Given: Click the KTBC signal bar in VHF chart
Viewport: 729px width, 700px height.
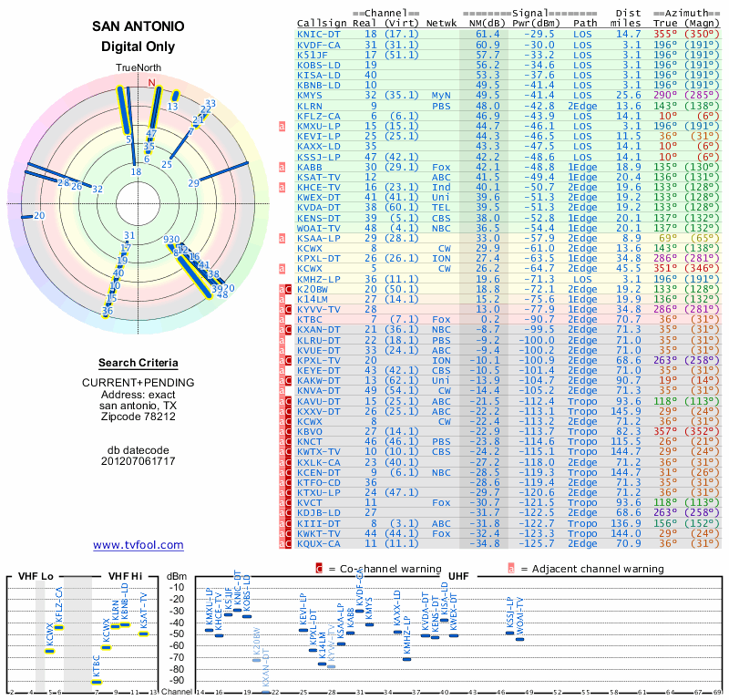Looking at the screenshot, I should click(97, 683).
